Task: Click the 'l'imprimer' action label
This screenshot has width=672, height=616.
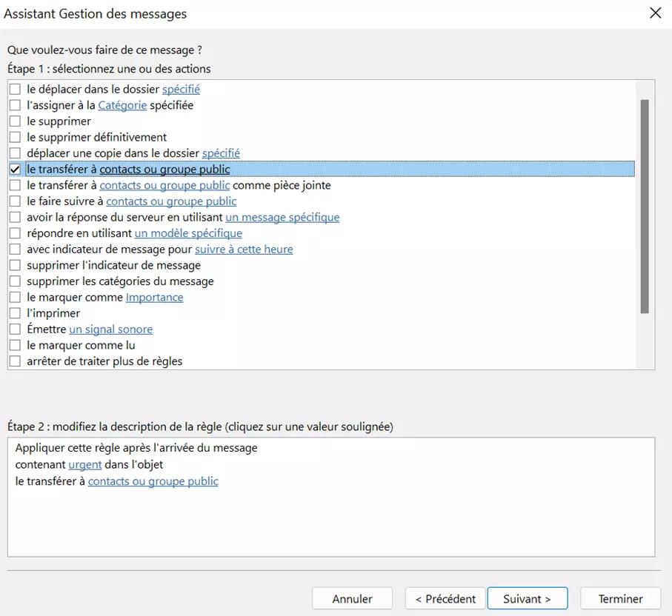Action: pos(53,313)
